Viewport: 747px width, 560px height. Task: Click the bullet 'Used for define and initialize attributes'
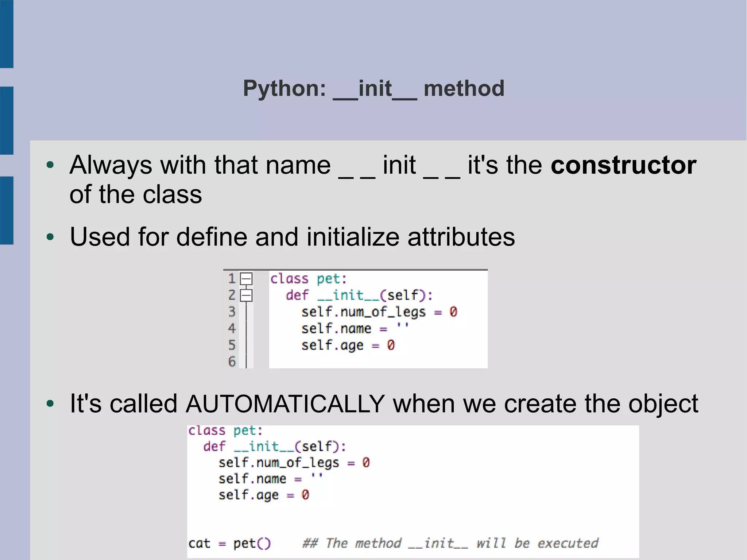click(x=292, y=237)
